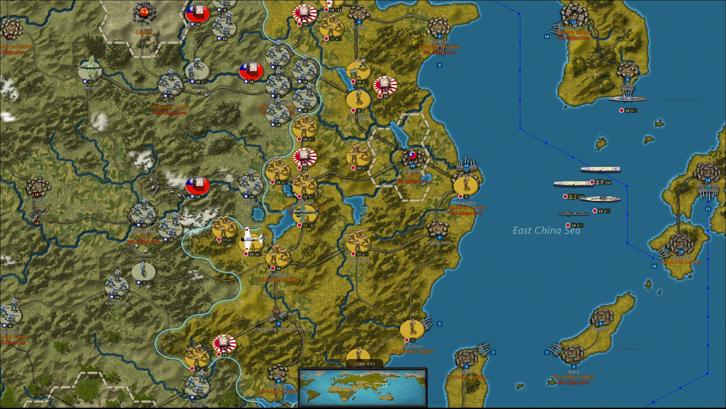This screenshot has height=409, width=726.
Task: Select the lone Chinese soldier unit in the southwest hills
Action: click(143, 271)
